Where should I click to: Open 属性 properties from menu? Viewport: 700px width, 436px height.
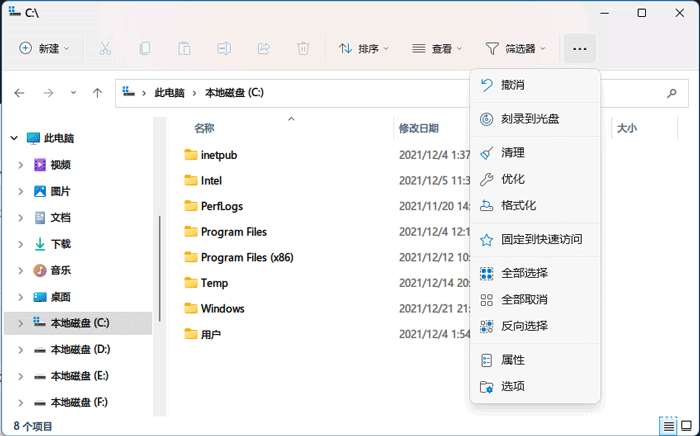click(x=535, y=360)
